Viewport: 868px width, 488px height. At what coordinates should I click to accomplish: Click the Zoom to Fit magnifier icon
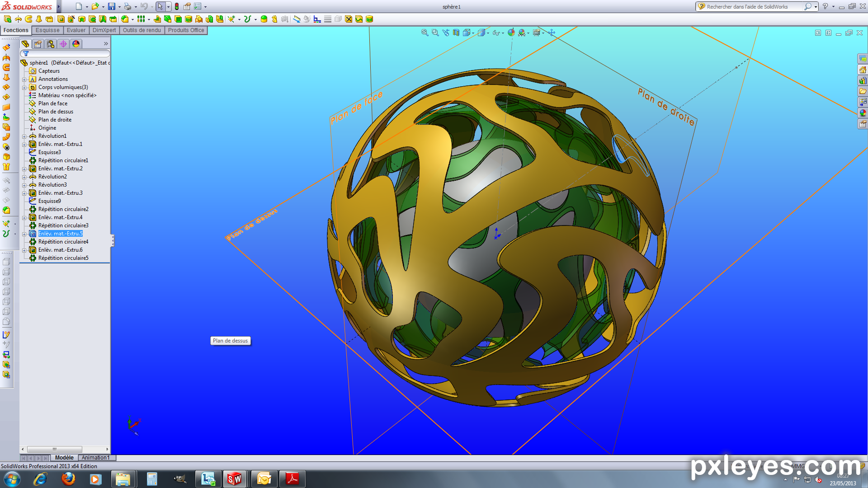coord(425,33)
